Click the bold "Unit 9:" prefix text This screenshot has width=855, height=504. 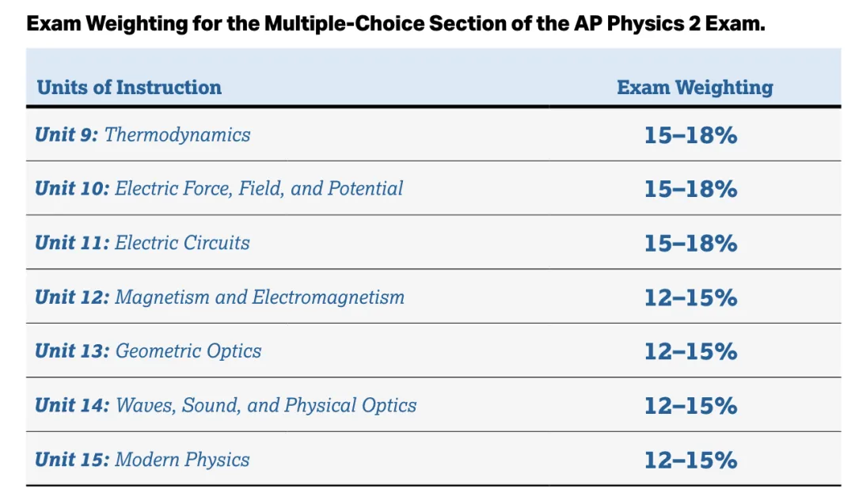[66, 135]
